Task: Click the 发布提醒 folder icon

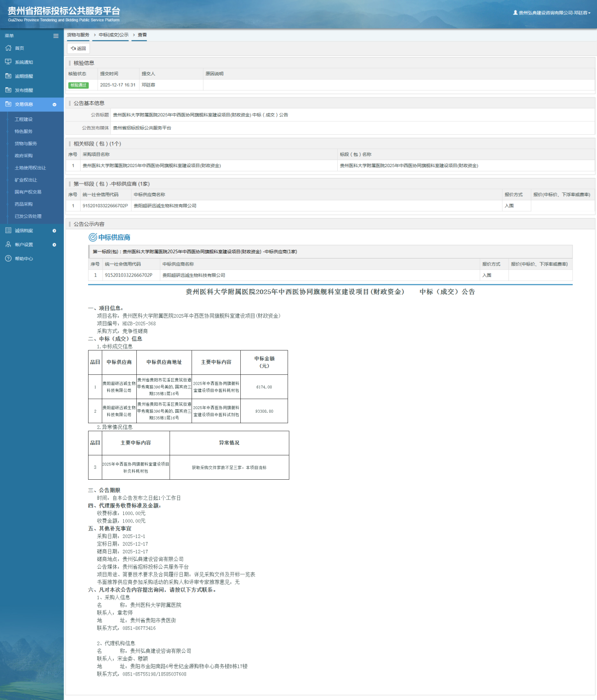Action: (x=8, y=90)
